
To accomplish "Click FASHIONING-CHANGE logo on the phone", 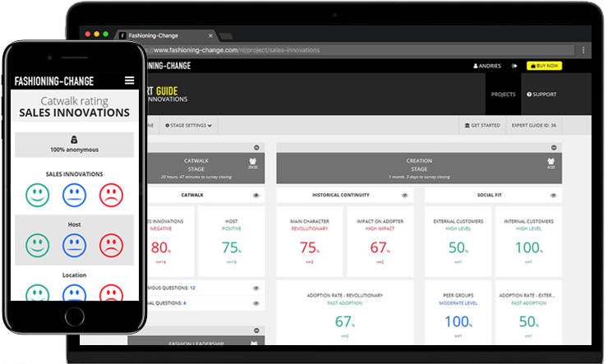I will pyautogui.click(x=54, y=81).
